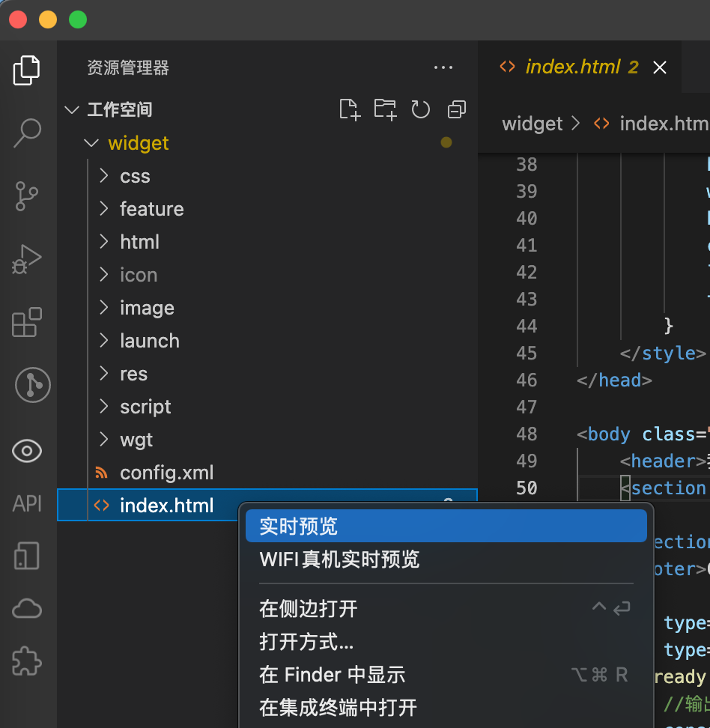
Task: Expand the script folder
Action: pos(145,407)
